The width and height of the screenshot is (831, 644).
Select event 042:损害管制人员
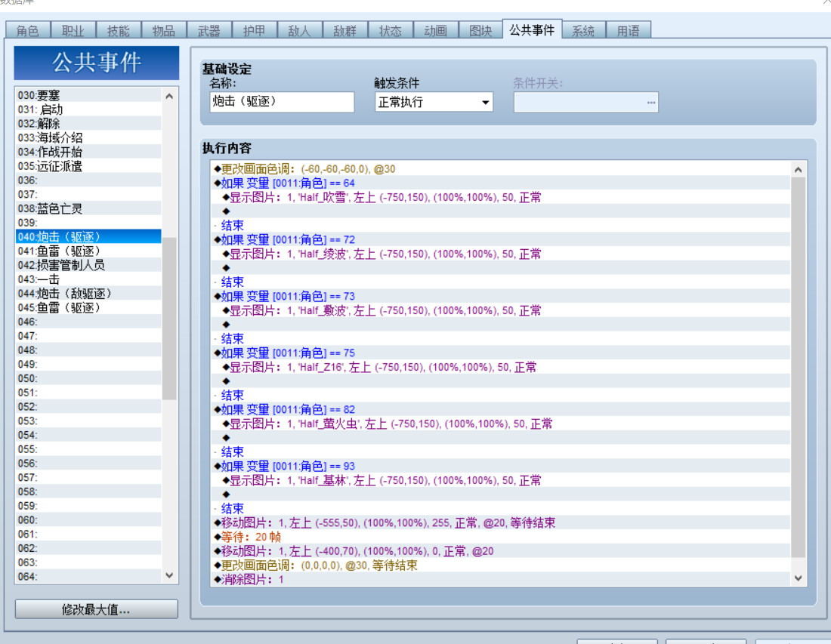point(88,265)
